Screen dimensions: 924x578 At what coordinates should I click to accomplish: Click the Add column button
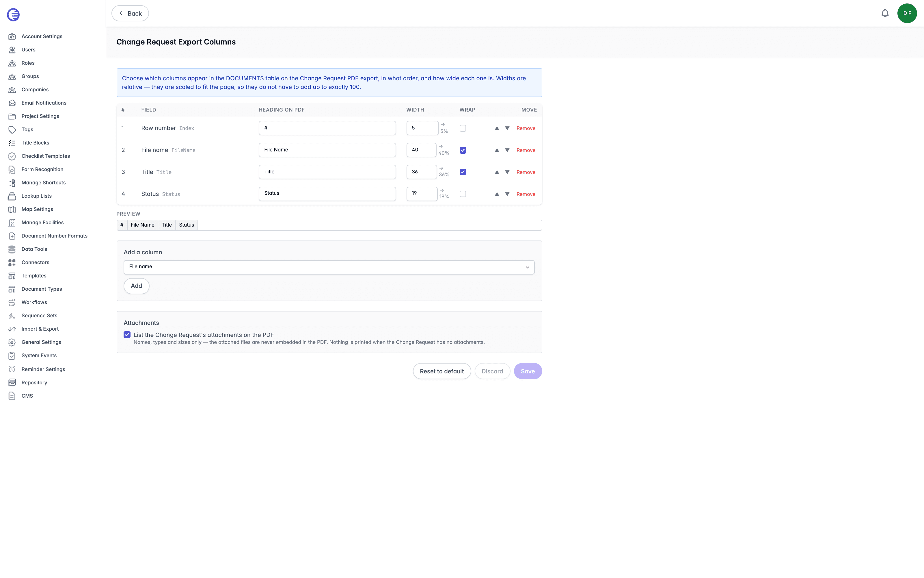pos(136,286)
